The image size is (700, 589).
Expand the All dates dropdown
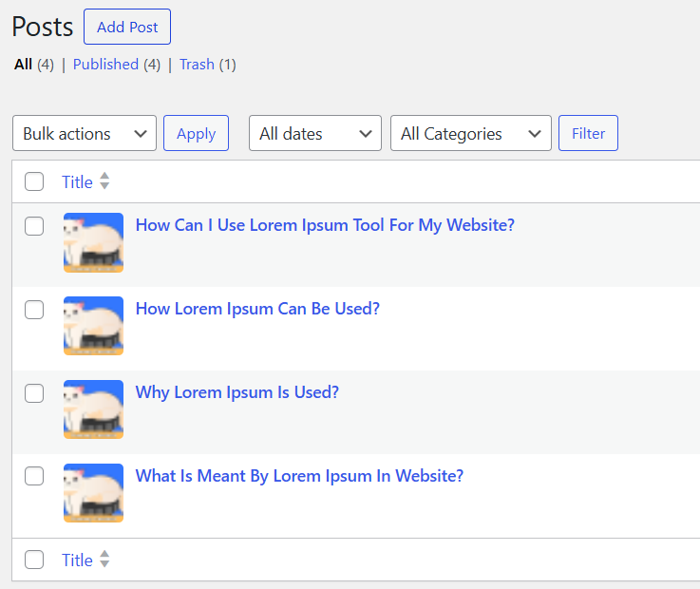[315, 134]
